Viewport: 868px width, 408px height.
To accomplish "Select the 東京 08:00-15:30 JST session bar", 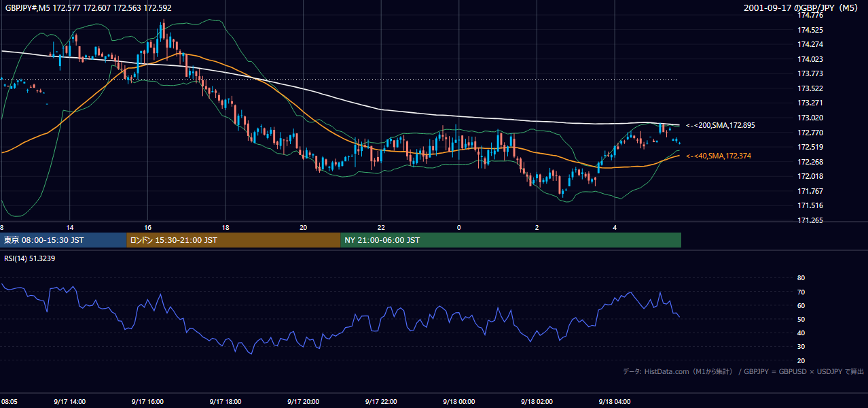I will (63, 240).
